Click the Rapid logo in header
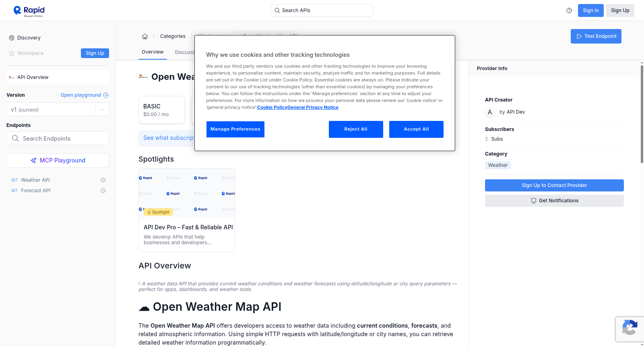 coord(29,11)
